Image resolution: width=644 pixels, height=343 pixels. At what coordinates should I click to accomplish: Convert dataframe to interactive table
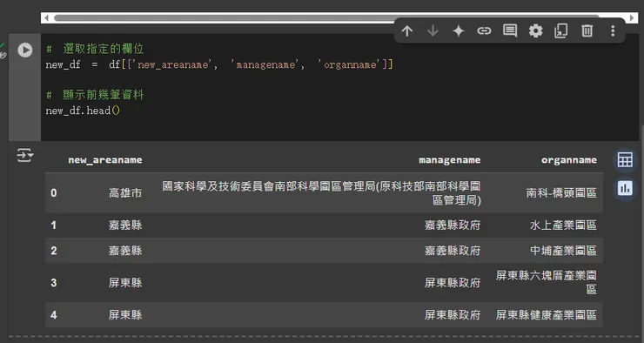point(625,160)
